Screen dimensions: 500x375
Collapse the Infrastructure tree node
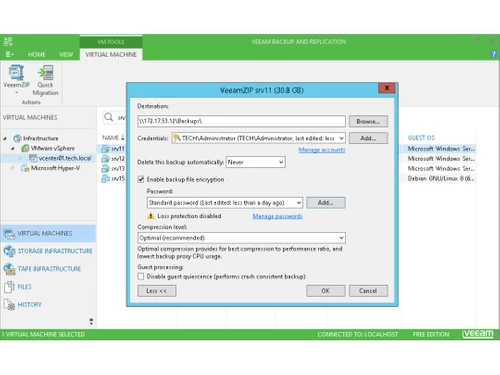(x=5, y=138)
